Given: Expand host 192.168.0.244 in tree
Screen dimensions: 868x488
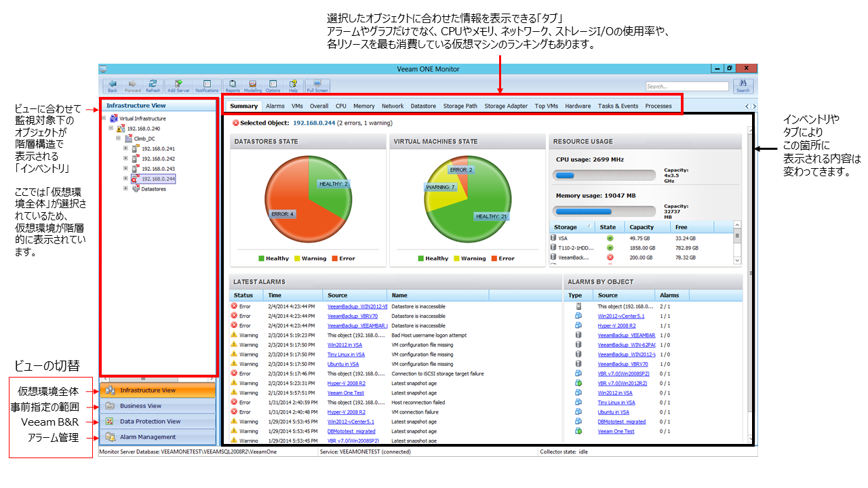Looking at the screenshot, I should click(125, 179).
